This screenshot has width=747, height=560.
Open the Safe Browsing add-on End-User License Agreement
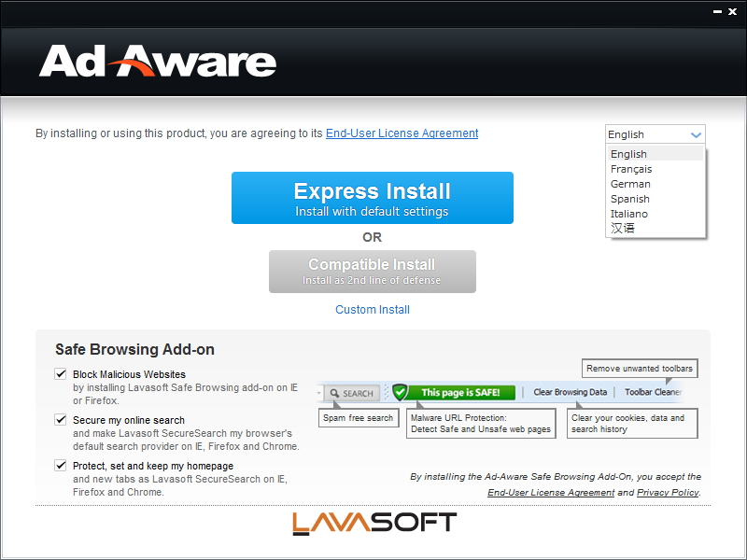click(x=551, y=493)
